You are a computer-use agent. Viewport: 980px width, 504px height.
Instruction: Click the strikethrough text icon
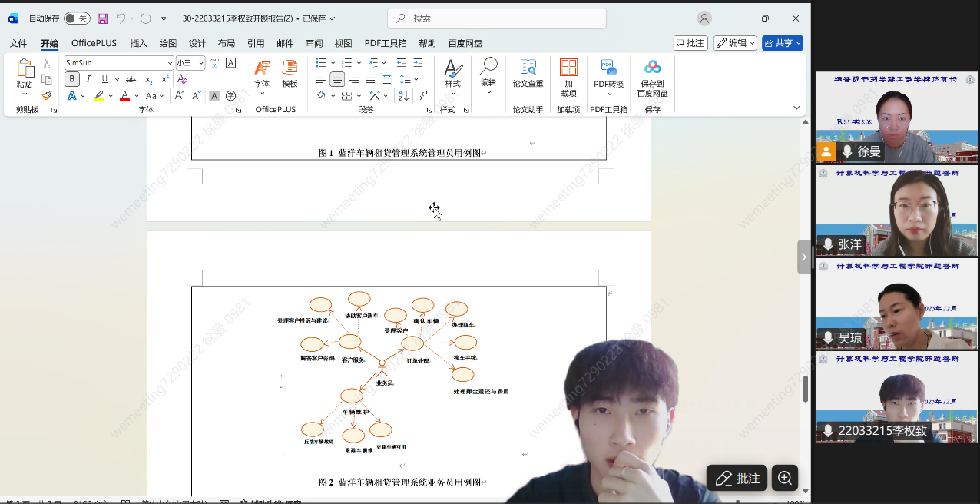[131, 79]
